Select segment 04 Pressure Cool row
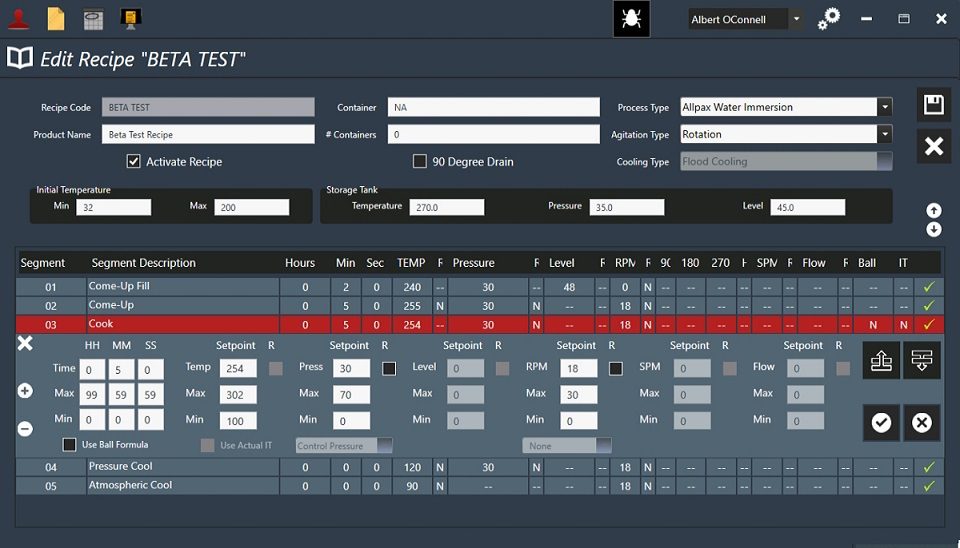Image resolution: width=960 pixels, height=548 pixels. click(x=479, y=467)
